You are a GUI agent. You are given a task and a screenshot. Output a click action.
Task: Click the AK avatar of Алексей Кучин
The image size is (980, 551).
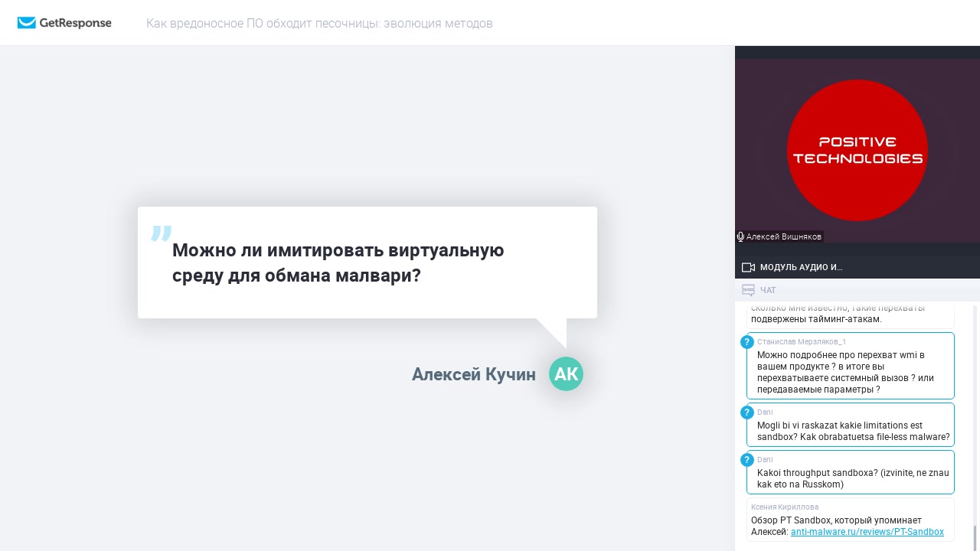(566, 374)
